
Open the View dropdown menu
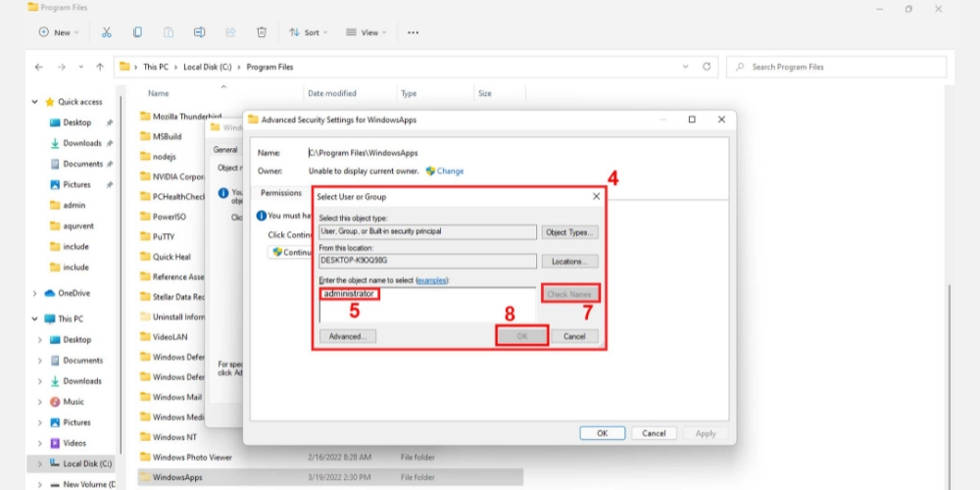coord(366,32)
